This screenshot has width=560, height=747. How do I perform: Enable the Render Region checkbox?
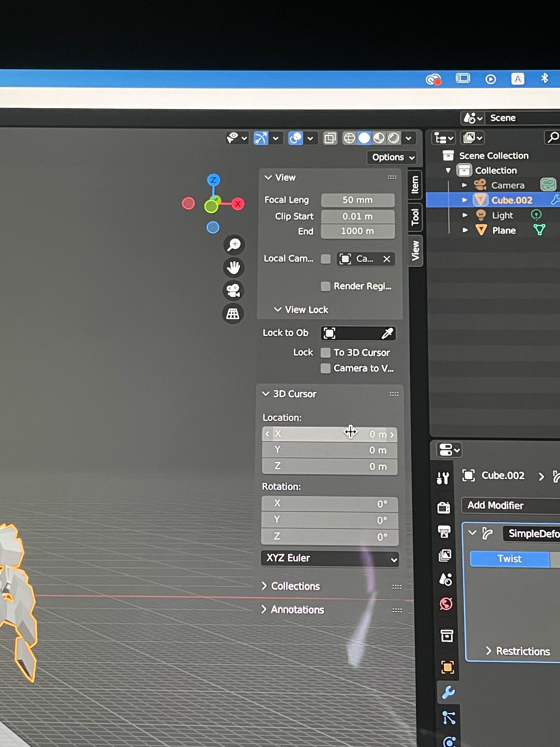(325, 286)
